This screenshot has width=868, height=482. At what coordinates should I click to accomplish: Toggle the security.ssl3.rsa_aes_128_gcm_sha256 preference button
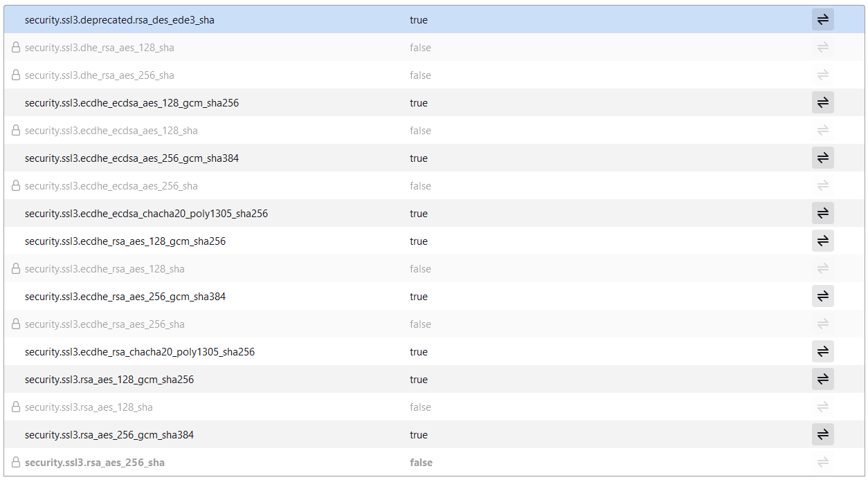tap(823, 380)
